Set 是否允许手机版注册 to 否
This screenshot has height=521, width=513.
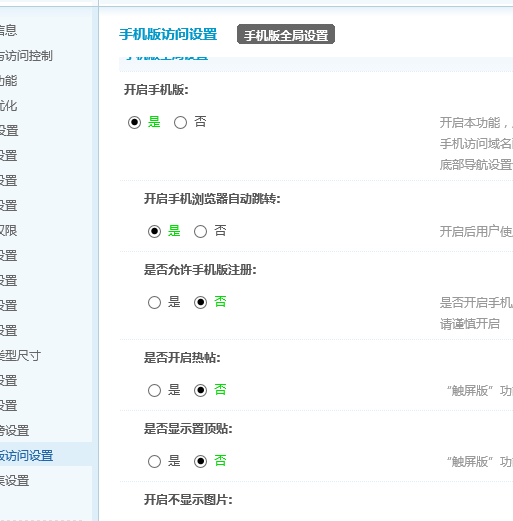coord(200,302)
